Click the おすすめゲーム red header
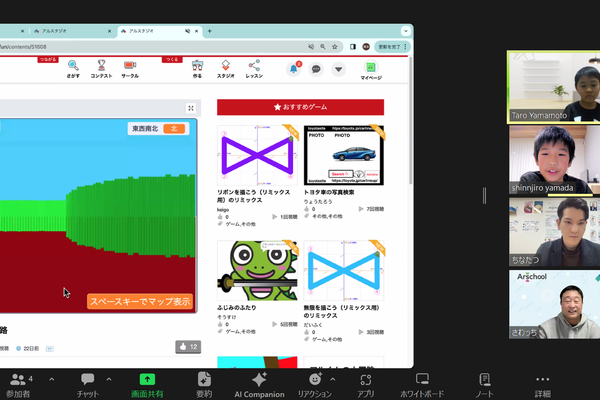600x400 pixels. tap(300, 107)
